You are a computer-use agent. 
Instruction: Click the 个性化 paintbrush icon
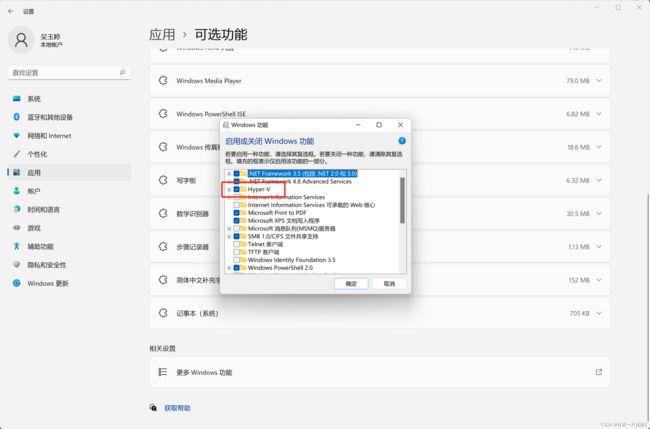(17, 154)
